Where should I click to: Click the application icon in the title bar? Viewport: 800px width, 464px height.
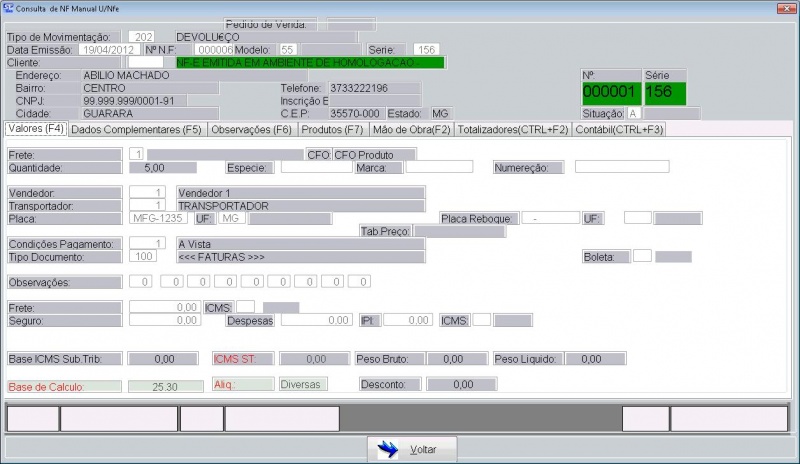[x=8, y=8]
